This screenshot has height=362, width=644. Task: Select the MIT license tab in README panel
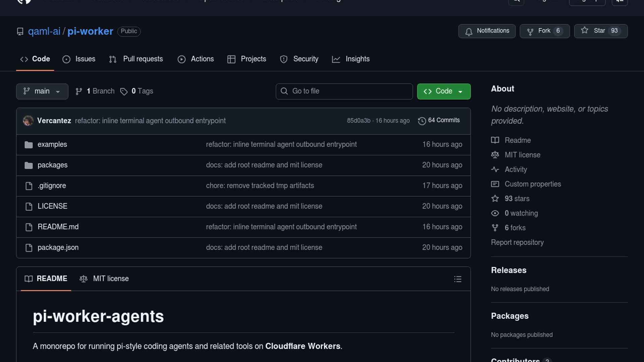104,279
